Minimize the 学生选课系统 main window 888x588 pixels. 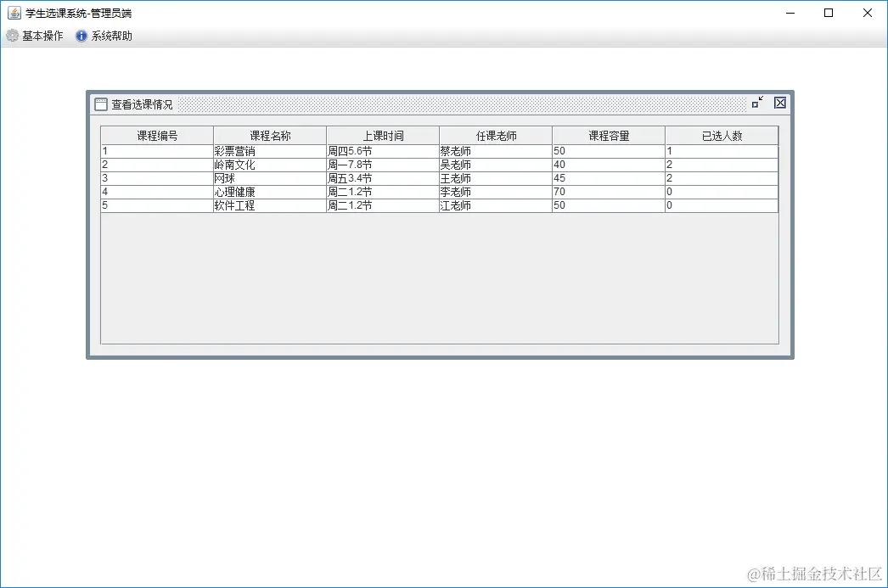click(790, 13)
